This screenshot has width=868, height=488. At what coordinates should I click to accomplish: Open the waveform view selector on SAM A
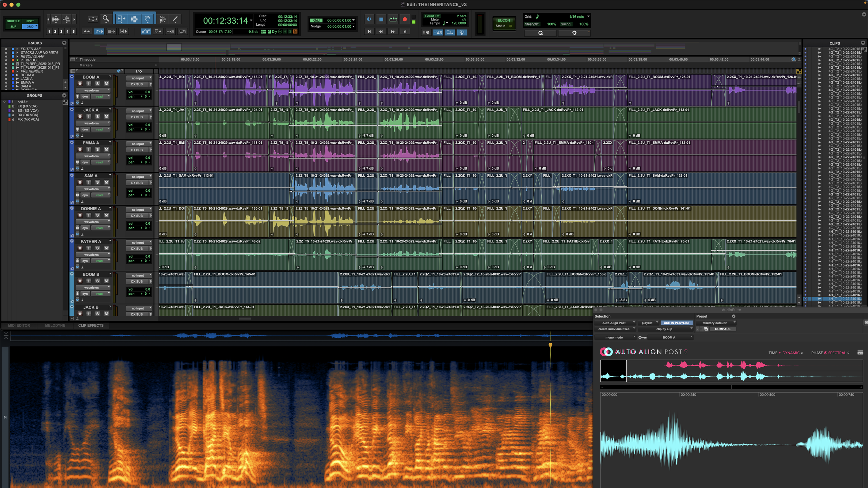point(92,189)
